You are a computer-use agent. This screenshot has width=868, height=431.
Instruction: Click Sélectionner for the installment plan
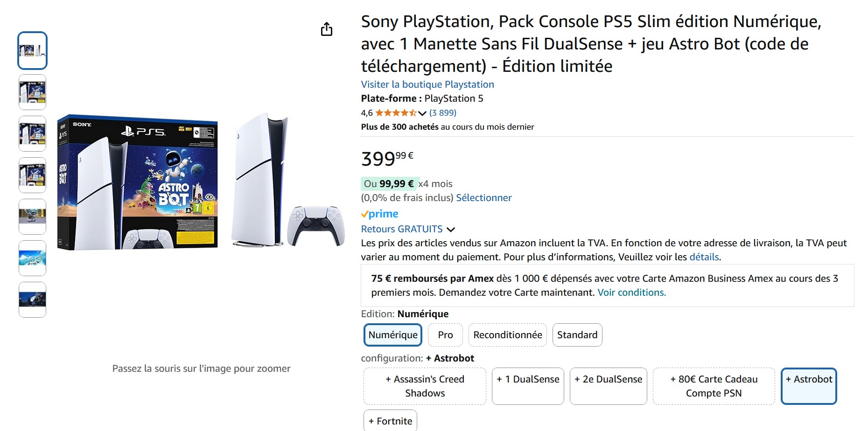(x=483, y=198)
